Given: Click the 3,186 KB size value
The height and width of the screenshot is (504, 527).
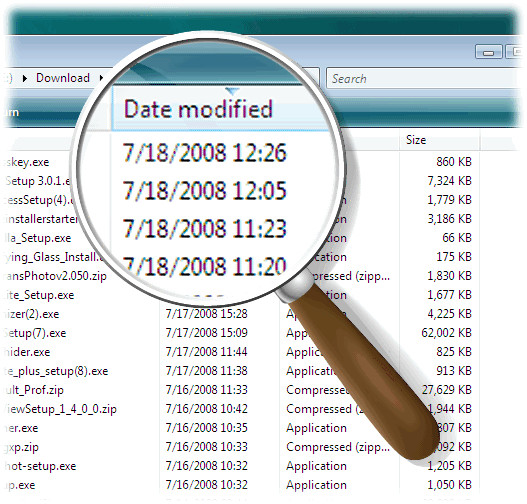Looking at the screenshot, I should [x=449, y=219].
